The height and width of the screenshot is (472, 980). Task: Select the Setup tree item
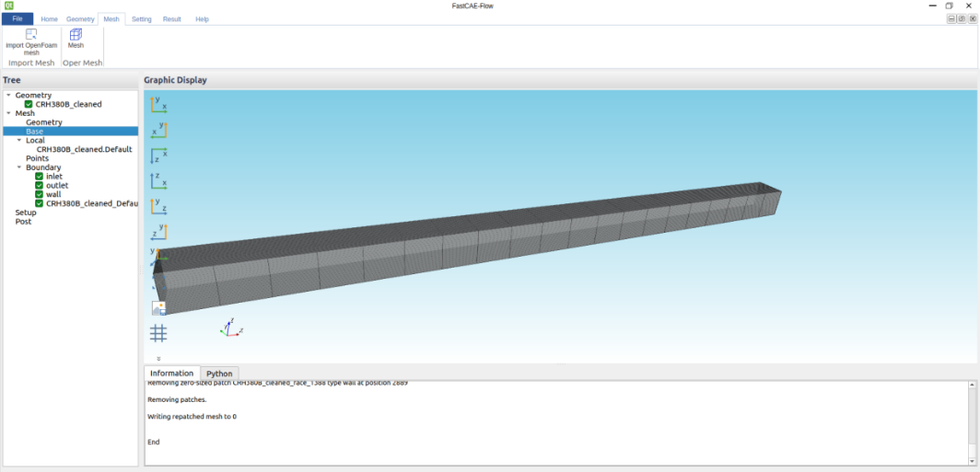pyautogui.click(x=26, y=213)
